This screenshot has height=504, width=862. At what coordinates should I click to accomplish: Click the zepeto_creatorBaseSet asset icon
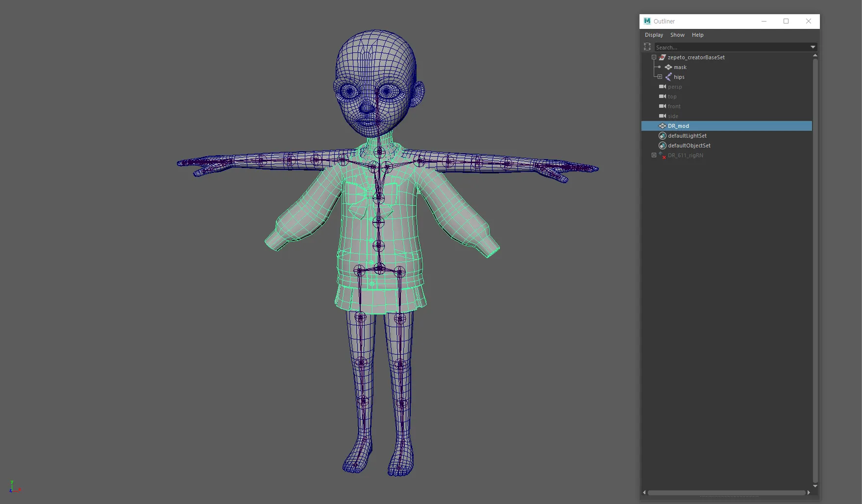click(662, 57)
